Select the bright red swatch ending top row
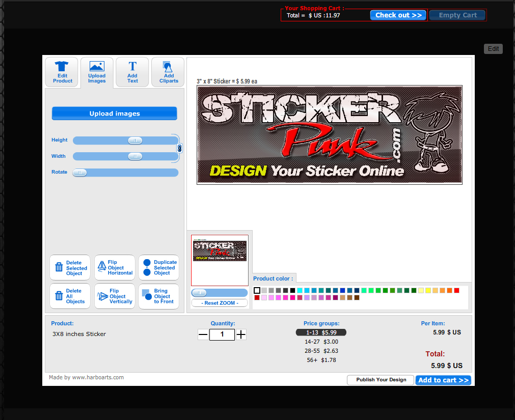Screen dimensions: 515x420 (456, 290)
